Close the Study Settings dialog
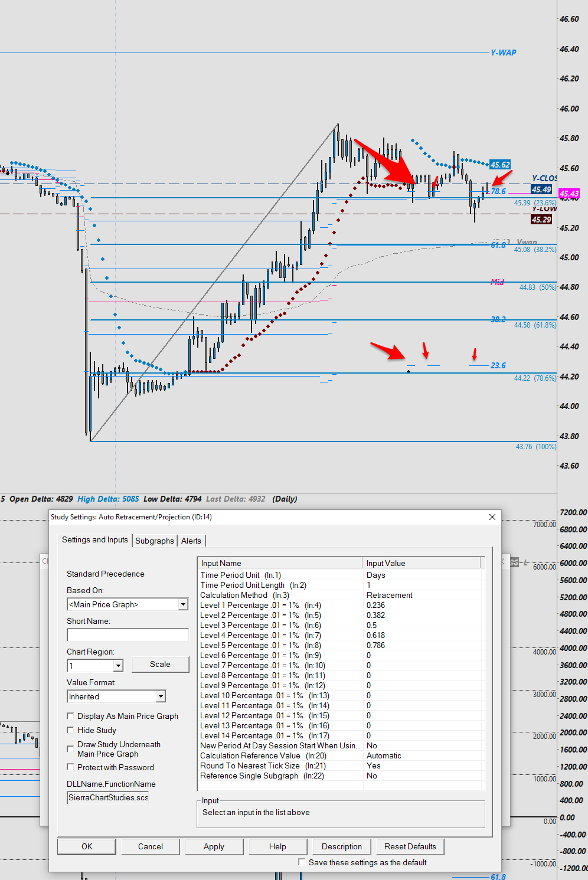The image size is (588, 880). tap(492, 517)
